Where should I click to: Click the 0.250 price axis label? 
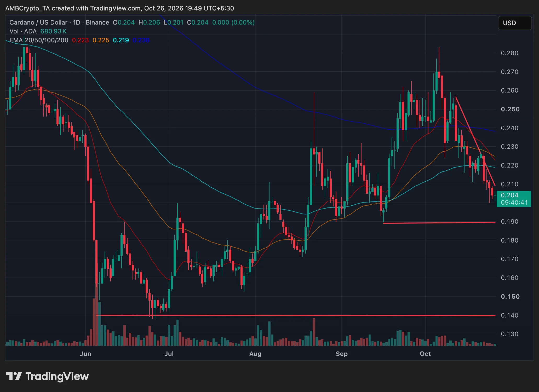[x=510, y=109]
